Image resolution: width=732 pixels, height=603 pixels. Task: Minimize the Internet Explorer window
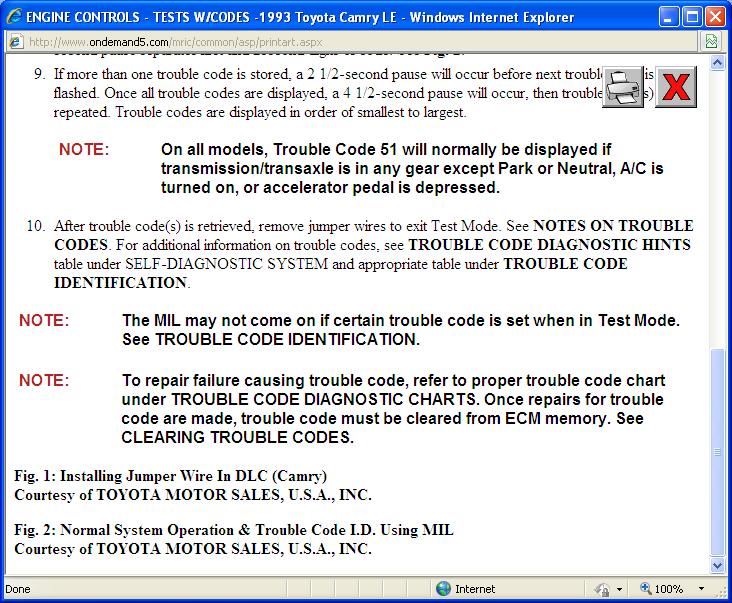(x=669, y=17)
